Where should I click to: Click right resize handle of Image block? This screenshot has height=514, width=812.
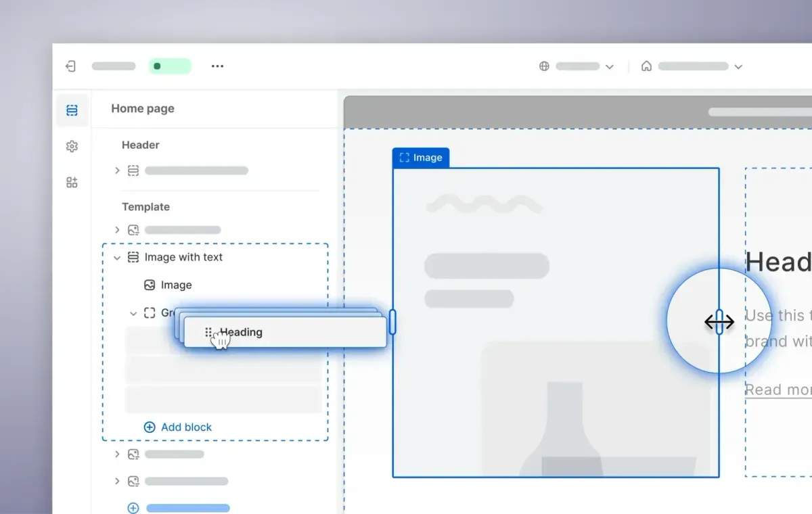pyautogui.click(x=719, y=322)
